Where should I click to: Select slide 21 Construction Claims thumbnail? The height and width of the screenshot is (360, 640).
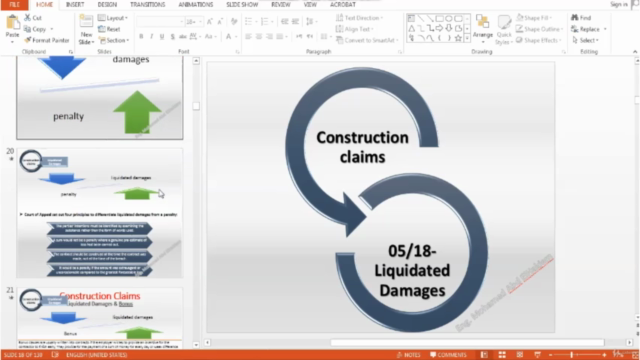pyautogui.click(x=100, y=318)
